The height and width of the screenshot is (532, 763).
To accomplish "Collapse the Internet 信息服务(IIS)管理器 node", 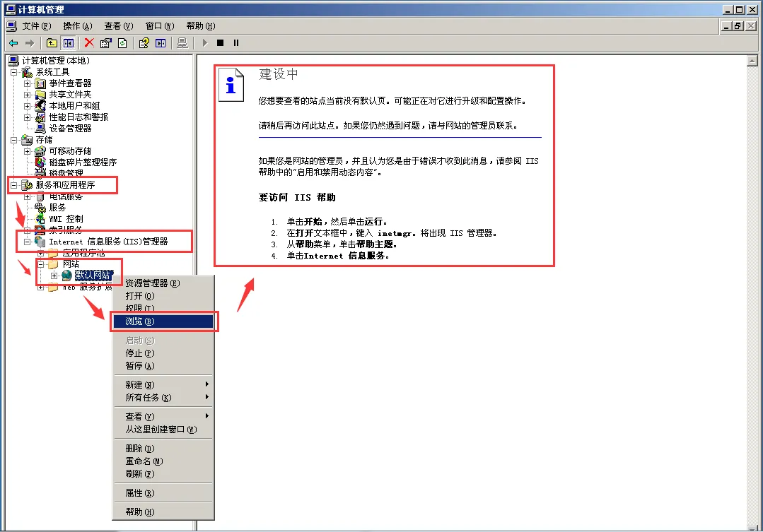I will pos(28,242).
